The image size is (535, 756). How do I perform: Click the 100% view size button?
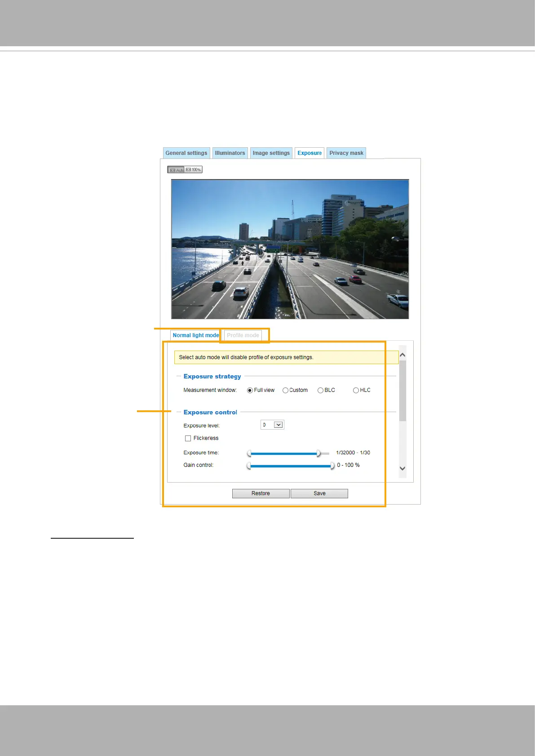point(194,170)
